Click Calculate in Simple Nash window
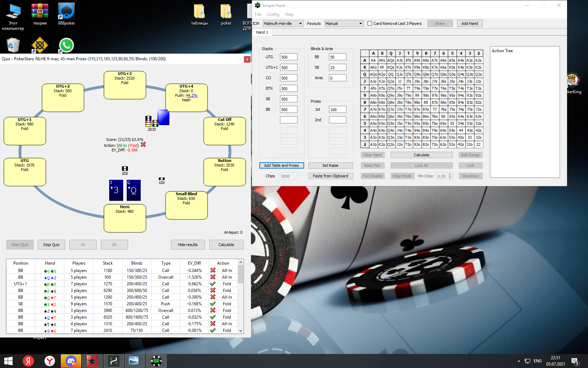This screenshot has width=588, height=368. 421,155
